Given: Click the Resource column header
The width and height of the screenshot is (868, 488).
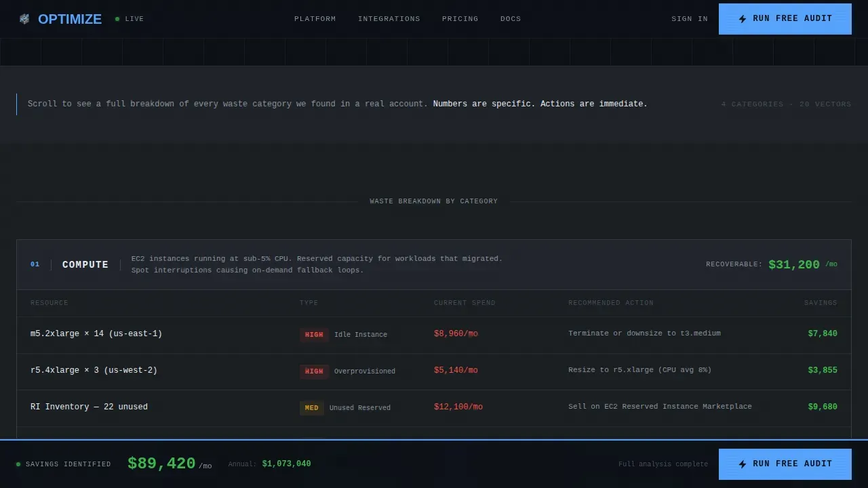Looking at the screenshot, I should 50,303.
